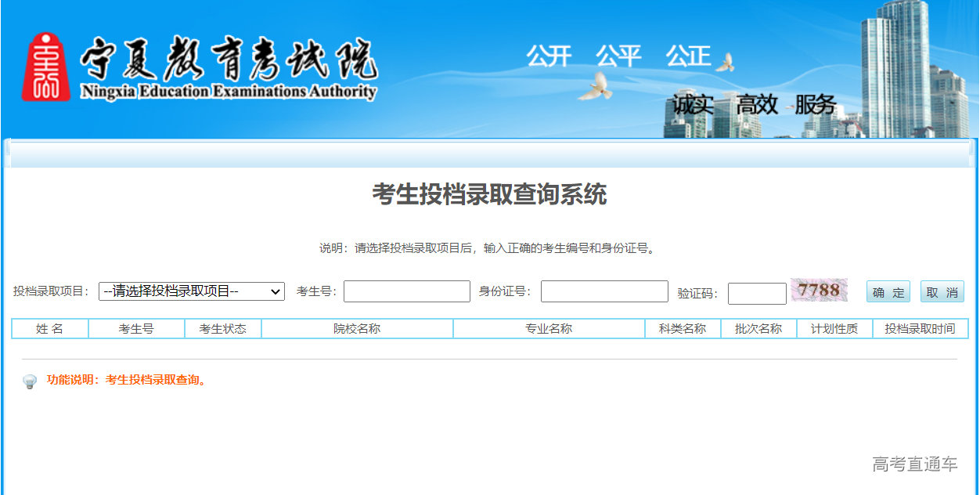980x495 pixels.
Task: Click the 批次名称 table header
Action: click(x=758, y=329)
